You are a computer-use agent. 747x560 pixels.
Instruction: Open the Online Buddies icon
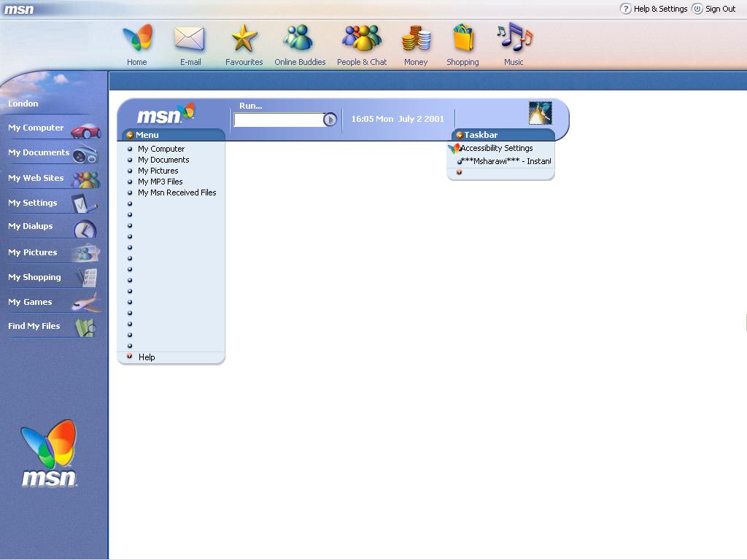(298, 38)
